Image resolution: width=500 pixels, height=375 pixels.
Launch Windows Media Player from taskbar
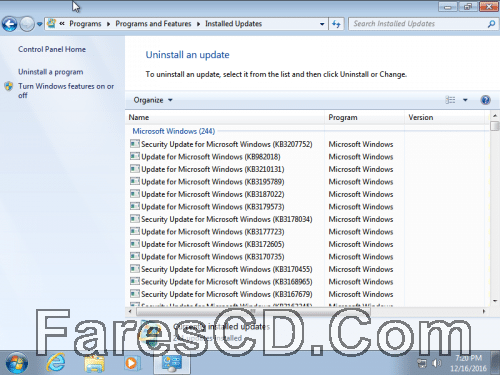132,363
